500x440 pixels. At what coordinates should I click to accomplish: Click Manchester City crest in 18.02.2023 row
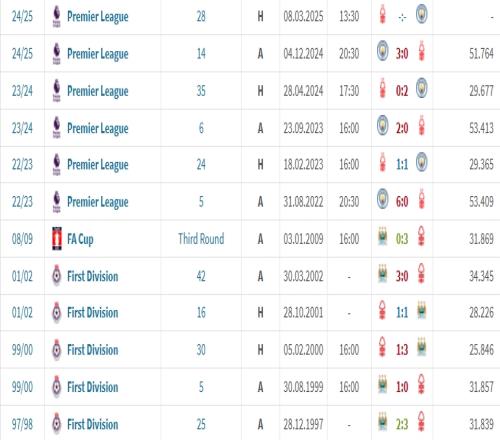422,162
